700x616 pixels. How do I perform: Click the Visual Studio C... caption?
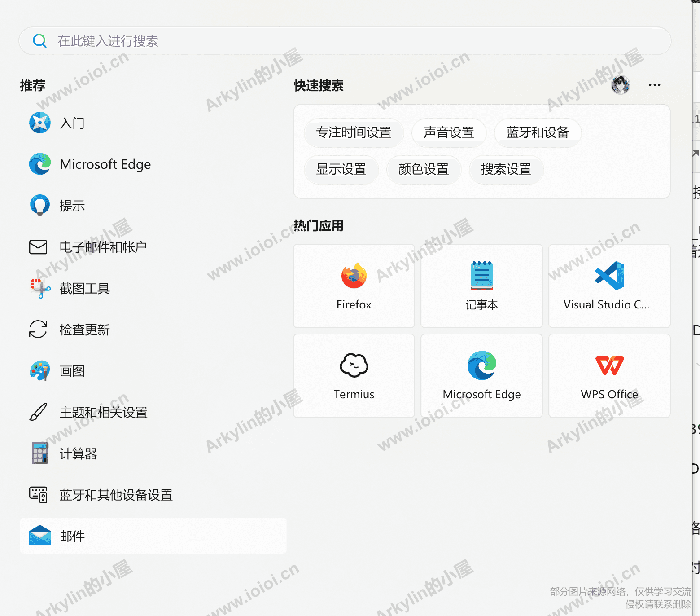point(607,304)
